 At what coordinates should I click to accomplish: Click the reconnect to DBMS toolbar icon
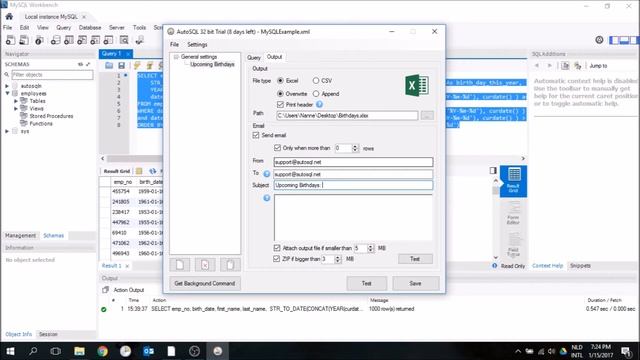point(140,40)
